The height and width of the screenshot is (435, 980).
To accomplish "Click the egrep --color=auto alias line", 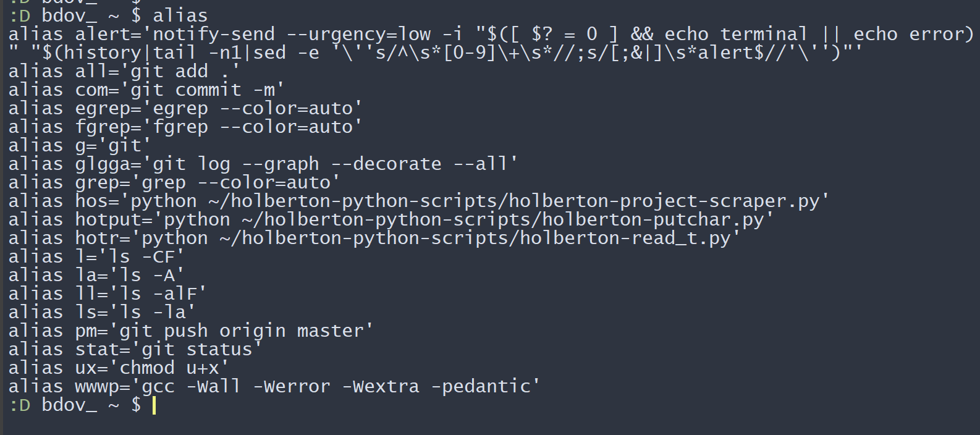I will (185, 109).
